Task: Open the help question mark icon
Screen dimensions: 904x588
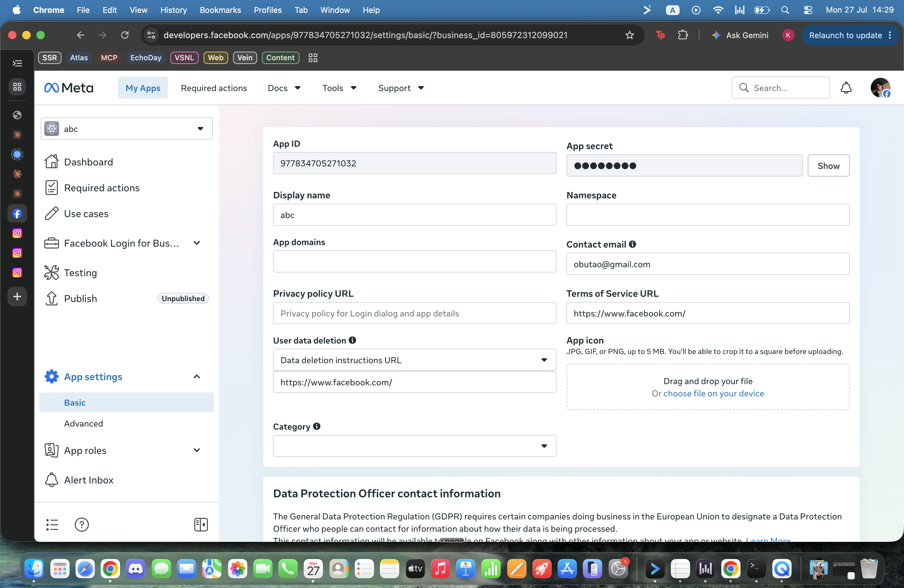Action: click(x=82, y=525)
